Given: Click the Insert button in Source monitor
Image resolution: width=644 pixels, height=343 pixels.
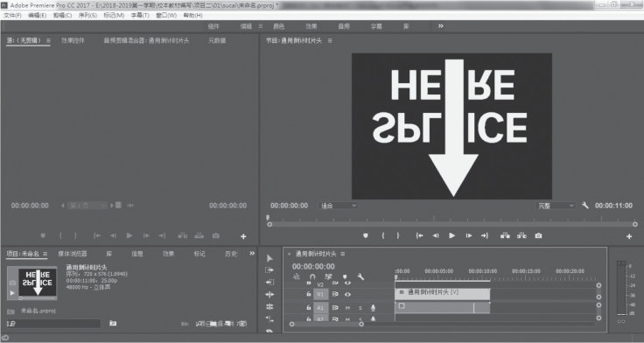Looking at the screenshot, I should (x=182, y=235).
